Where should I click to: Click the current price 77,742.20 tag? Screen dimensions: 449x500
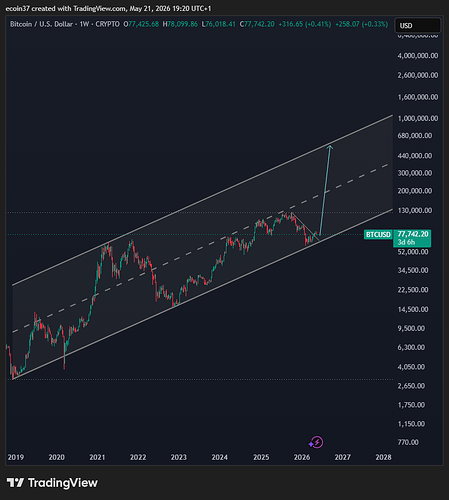coord(413,234)
